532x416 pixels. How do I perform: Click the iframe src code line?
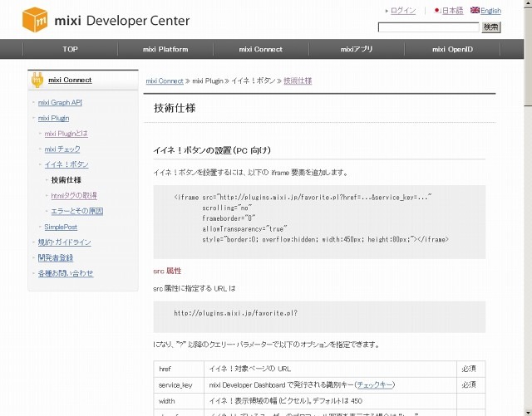(303, 197)
